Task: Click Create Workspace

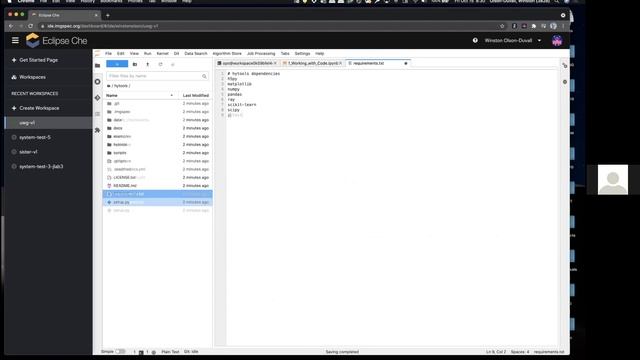Action: tap(39, 108)
